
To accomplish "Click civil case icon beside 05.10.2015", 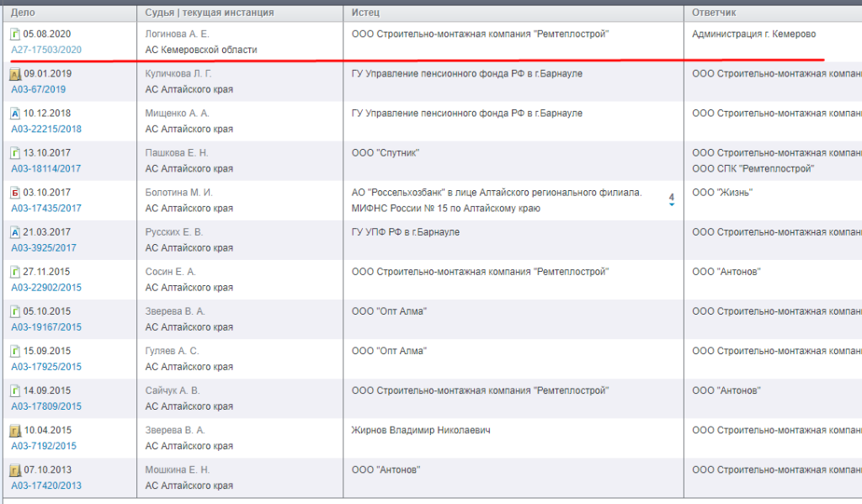I will [15, 311].
